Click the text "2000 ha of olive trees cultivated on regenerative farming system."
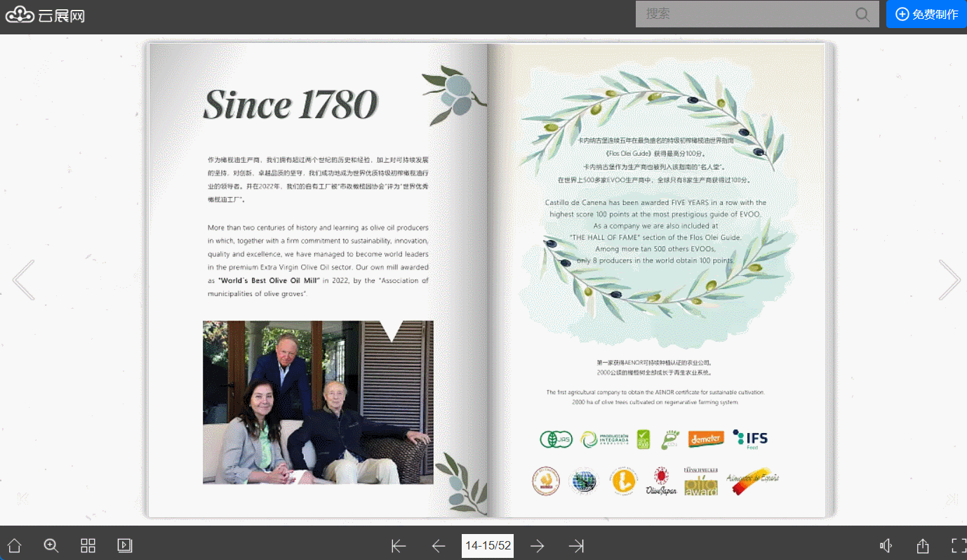 click(x=655, y=403)
